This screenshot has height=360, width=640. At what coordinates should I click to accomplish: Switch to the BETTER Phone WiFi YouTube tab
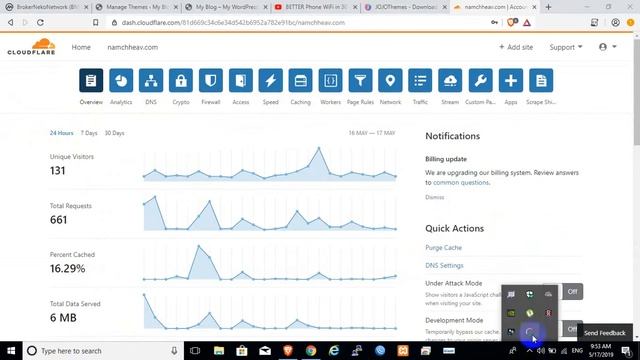[315, 7]
